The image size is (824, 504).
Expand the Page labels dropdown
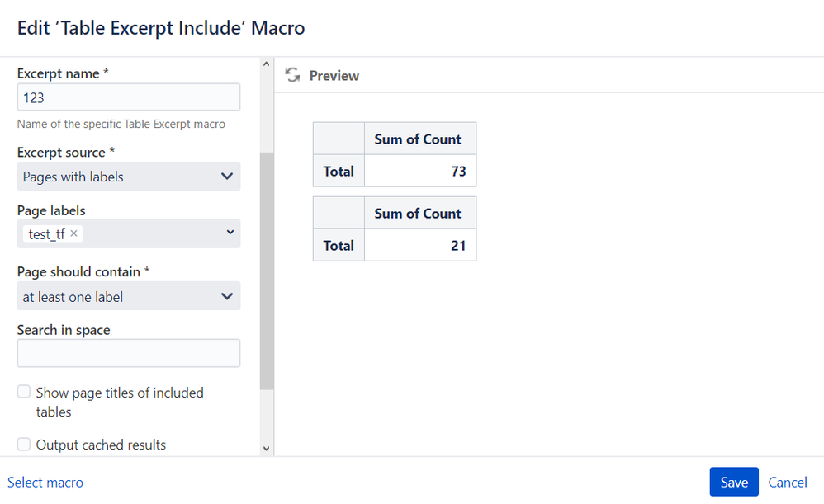[230, 233]
